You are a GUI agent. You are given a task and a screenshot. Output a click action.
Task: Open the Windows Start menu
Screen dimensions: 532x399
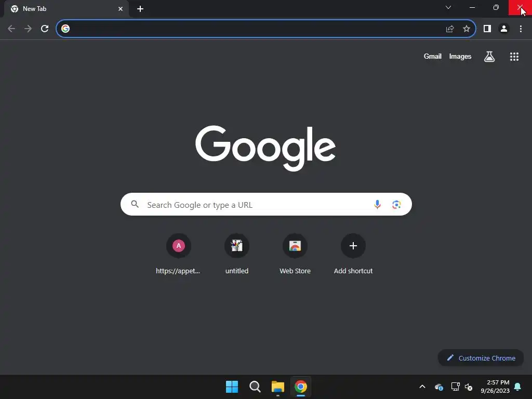[x=232, y=387]
